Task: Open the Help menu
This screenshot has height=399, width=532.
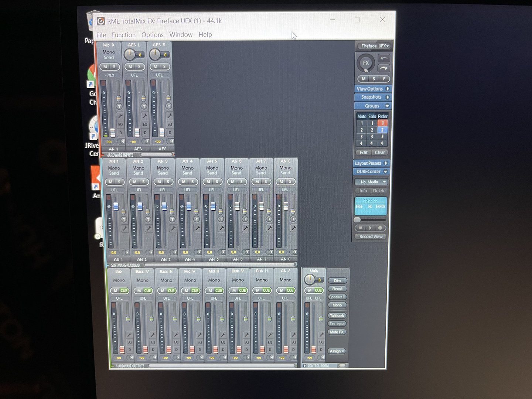Action: coord(205,35)
